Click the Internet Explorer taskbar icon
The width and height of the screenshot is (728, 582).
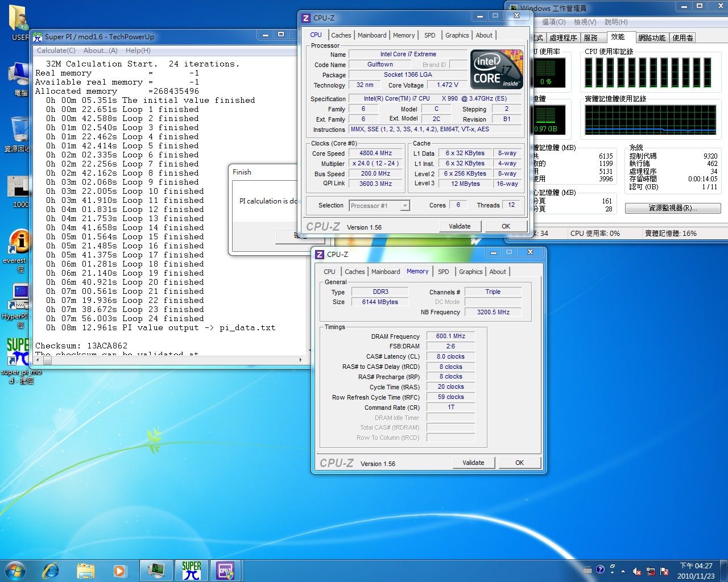point(51,570)
